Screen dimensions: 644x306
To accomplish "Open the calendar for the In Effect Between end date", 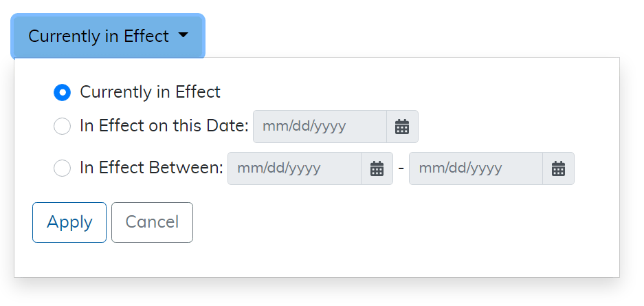I will tap(558, 168).
